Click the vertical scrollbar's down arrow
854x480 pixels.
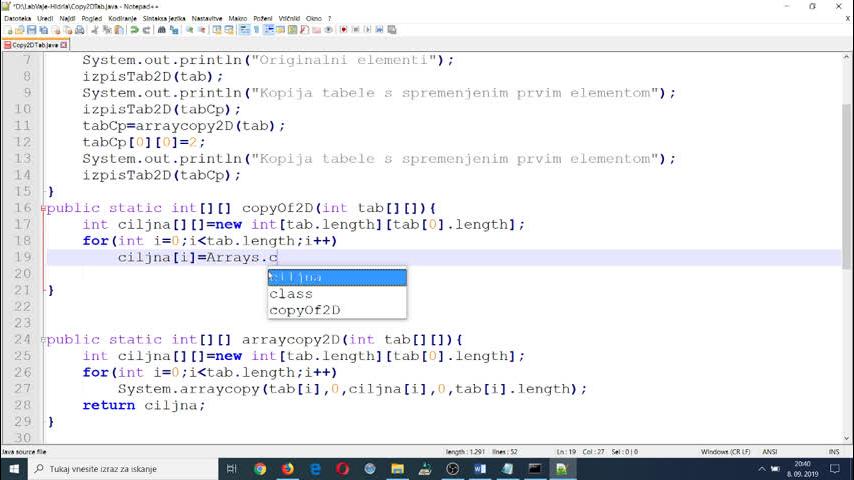(846, 438)
